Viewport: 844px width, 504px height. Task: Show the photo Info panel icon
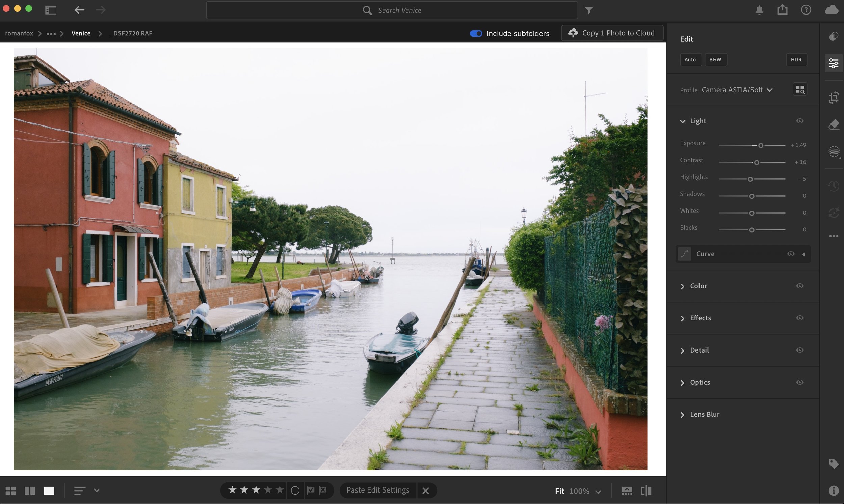click(x=834, y=491)
